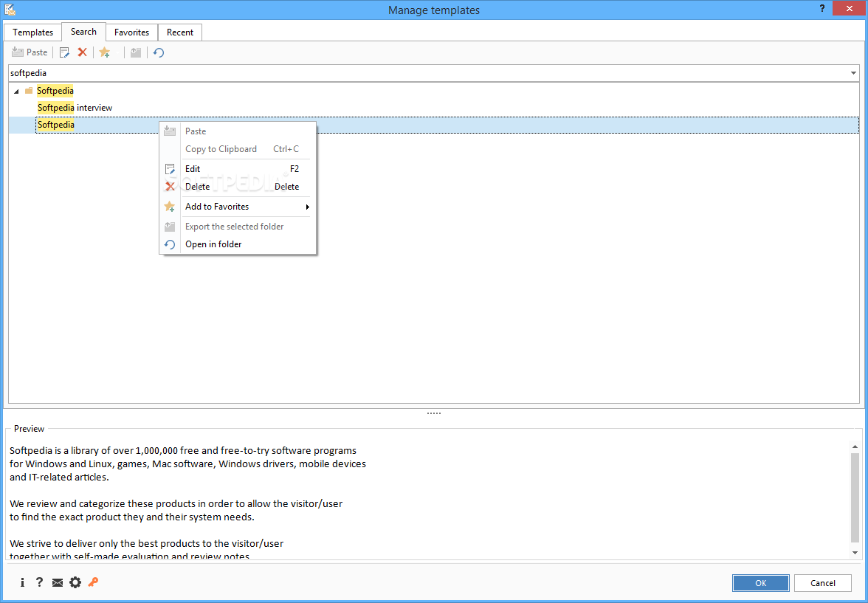Choose Edit from the context menu
This screenshot has height=603, width=868.
point(238,169)
